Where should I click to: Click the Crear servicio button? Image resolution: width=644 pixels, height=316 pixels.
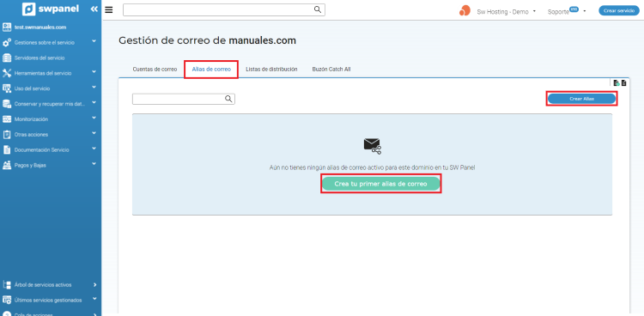619,11
